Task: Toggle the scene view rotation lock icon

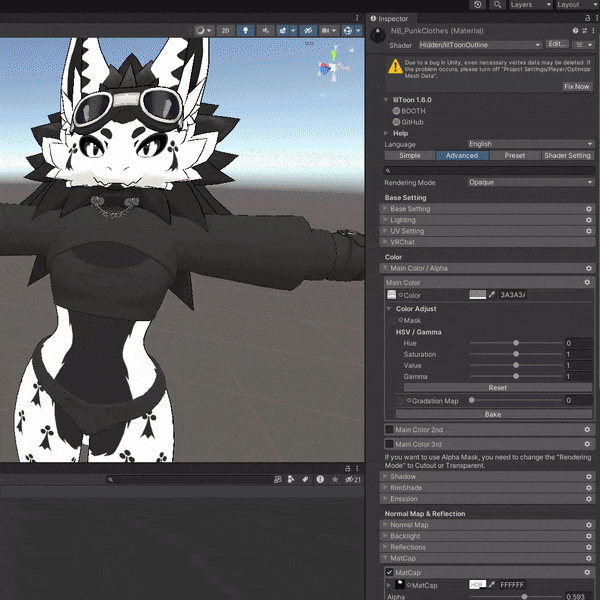Action: [x=352, y=50]
